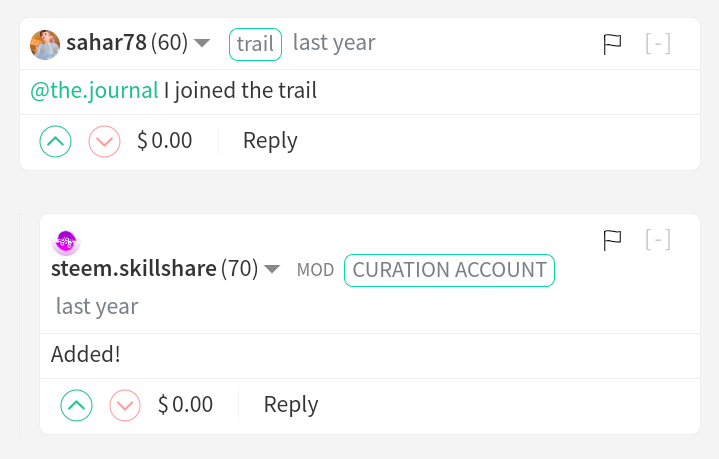The height and width of the screenshot is (459, 719).
Task: Open last year timestamp on sahar78's comment
Action: coord(334,43)
